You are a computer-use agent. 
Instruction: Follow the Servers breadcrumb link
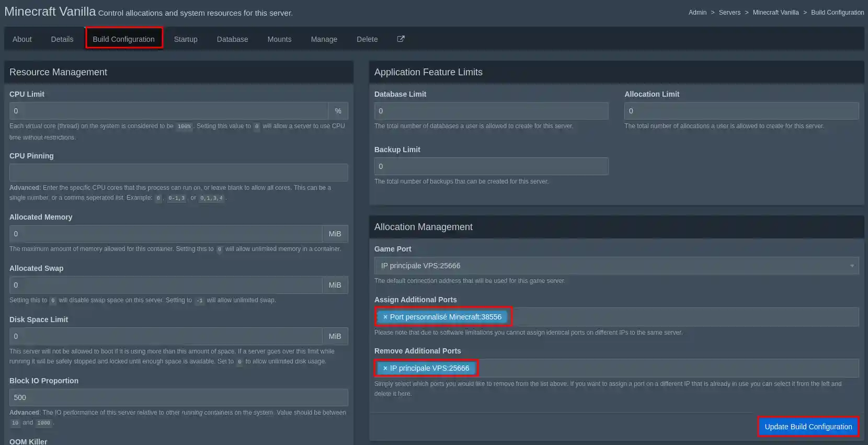[x=729, y=13]
